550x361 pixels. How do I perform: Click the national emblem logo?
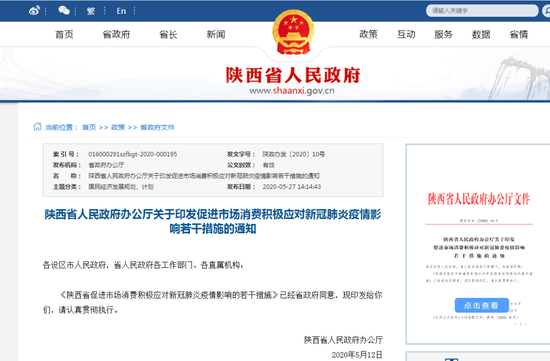[293, 32]
